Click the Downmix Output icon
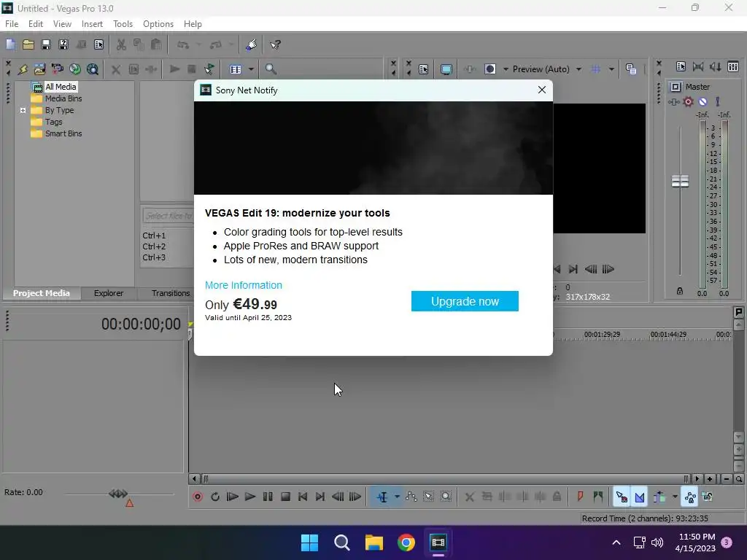 coord(698,66)
